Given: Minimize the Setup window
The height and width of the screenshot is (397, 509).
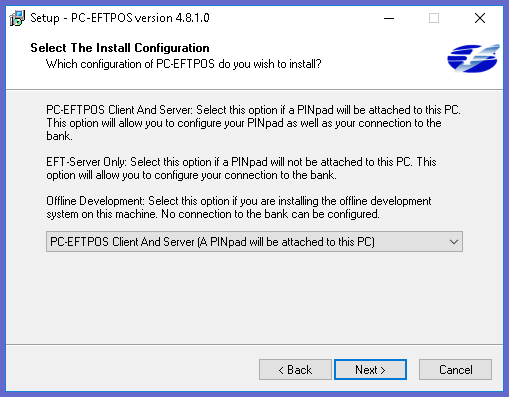Looking at the screenshot, I should click(389, 18).
